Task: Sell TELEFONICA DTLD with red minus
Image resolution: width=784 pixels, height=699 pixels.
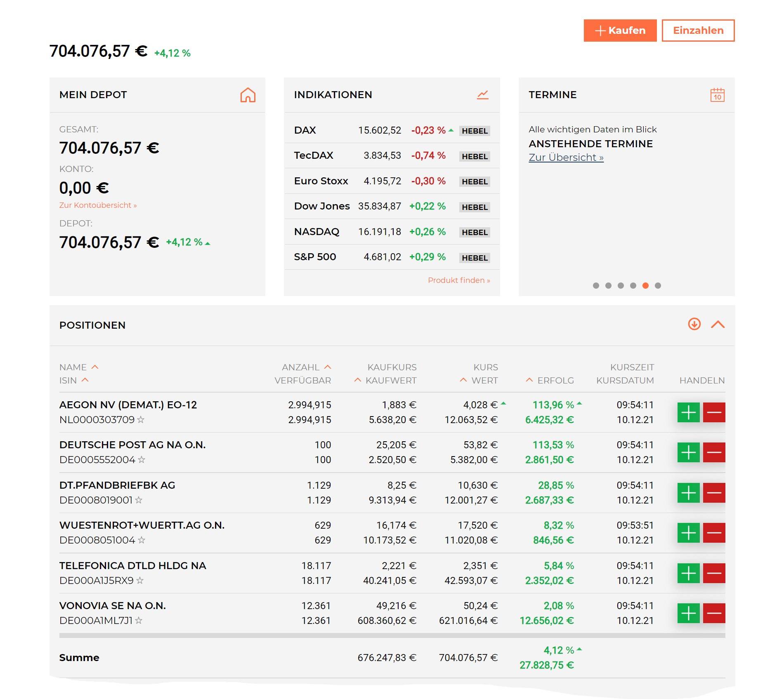Action: pos(714,573)
